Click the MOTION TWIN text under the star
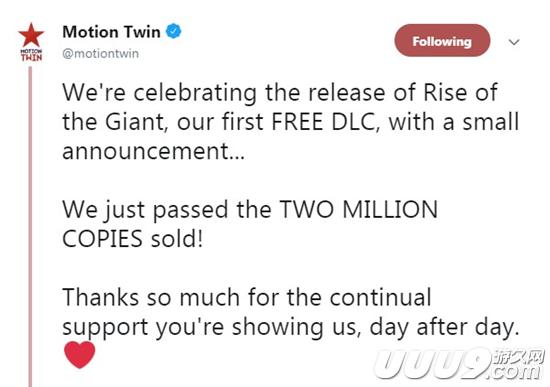 [31, 55]
